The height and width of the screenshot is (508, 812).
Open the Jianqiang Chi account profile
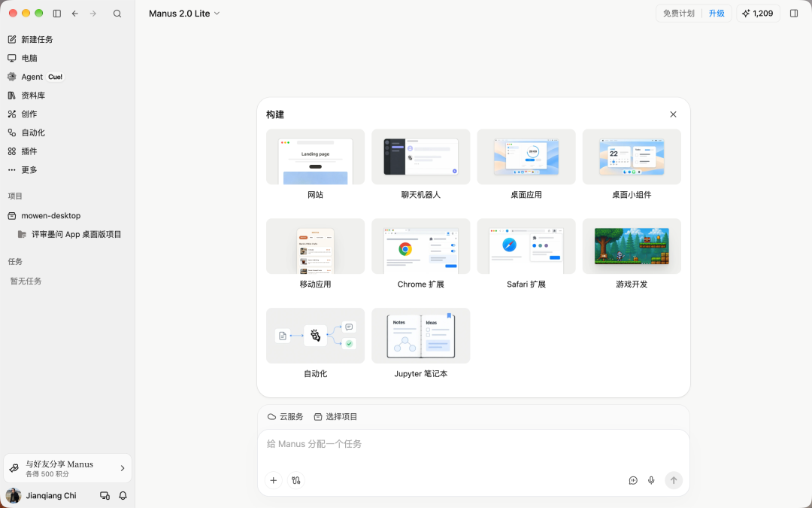pos(41,495)
